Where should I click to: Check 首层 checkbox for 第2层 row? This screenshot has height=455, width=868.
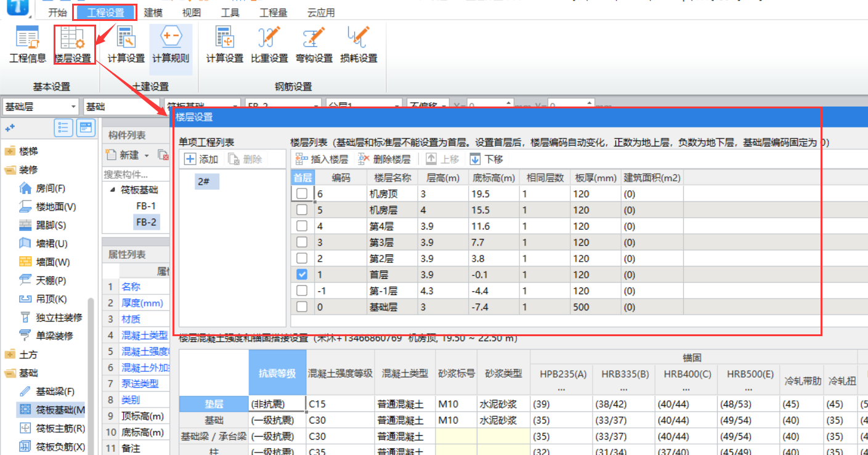click(302, 258)
